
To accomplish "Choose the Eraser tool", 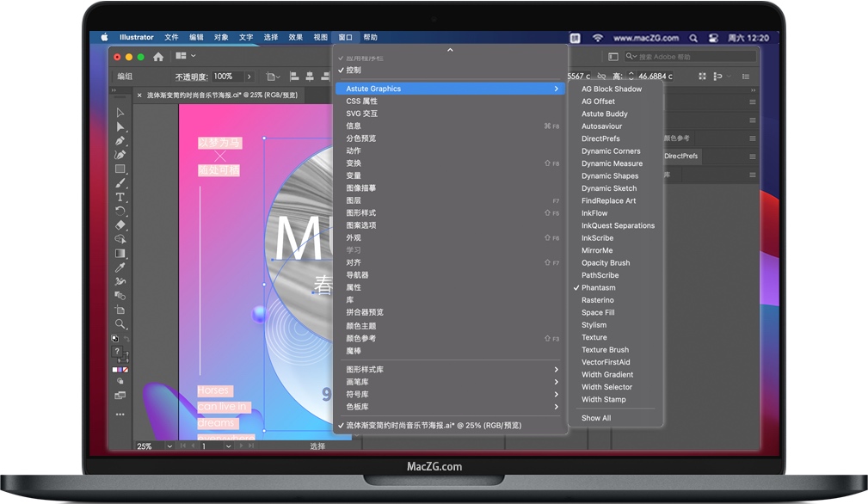I will 120,225.
